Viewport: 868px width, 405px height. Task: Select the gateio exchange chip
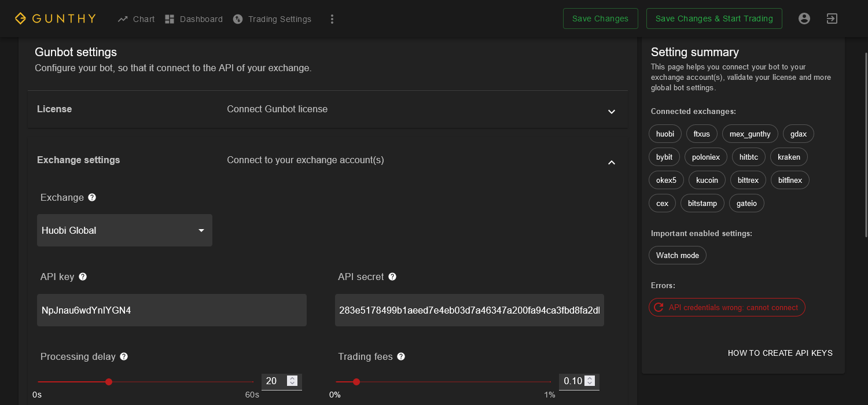coord(746,203)
